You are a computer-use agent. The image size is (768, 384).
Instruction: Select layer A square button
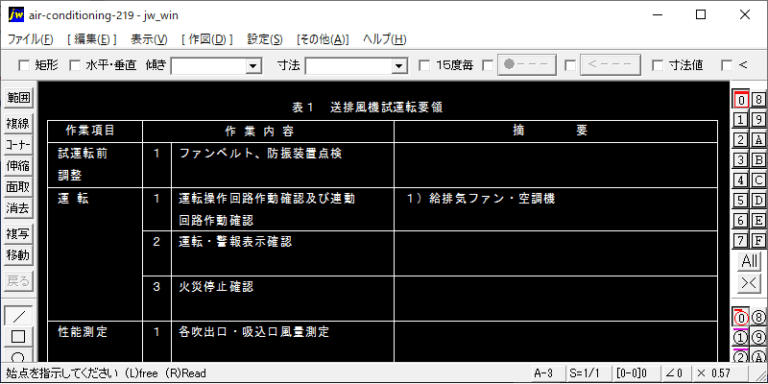[759, 140]
